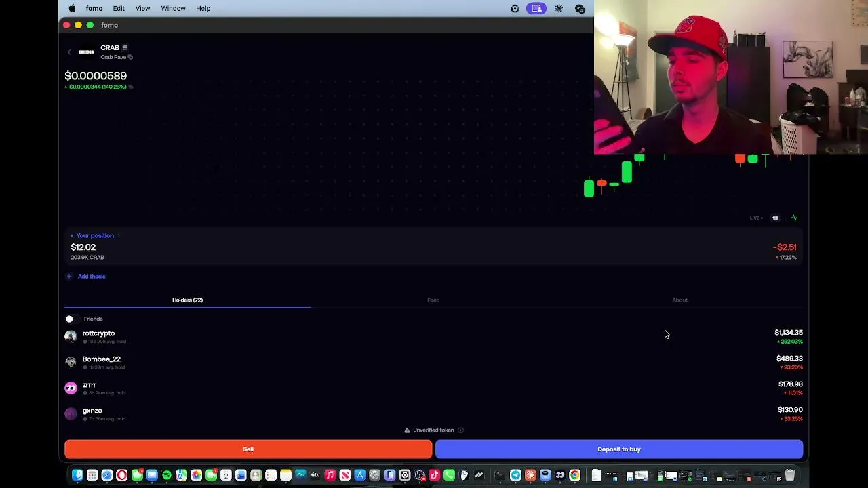Open Launchpad from the Dock

(92, 475)
